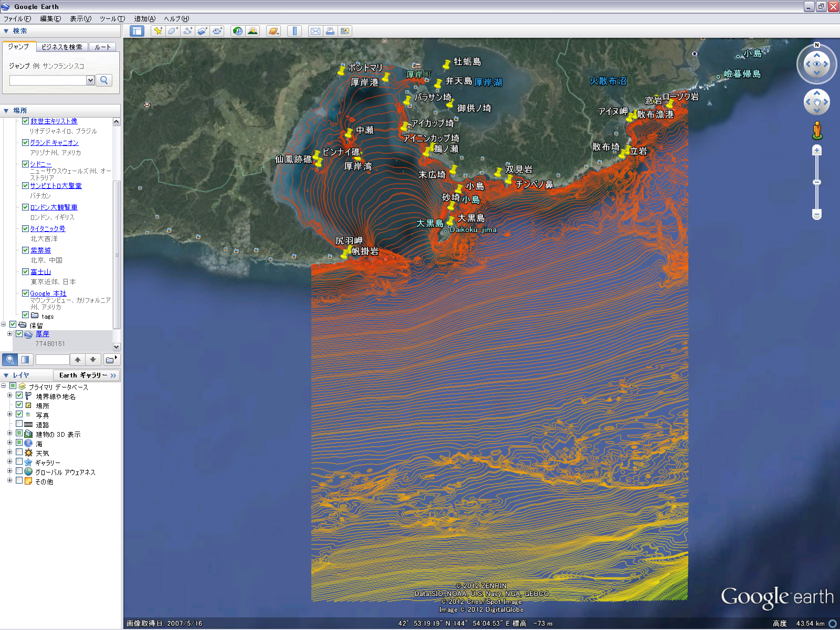Toggle sunlight across the landscape
Viewport: 840px width, 630px height.
(253, 31)
